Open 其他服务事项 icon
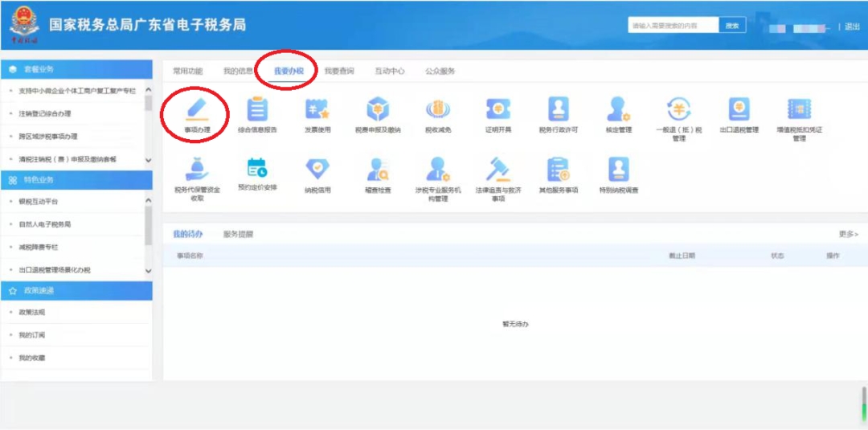Image resolution: width=868 pixels, height=430 pixels. pyautogui.click(x=559, y=170)
